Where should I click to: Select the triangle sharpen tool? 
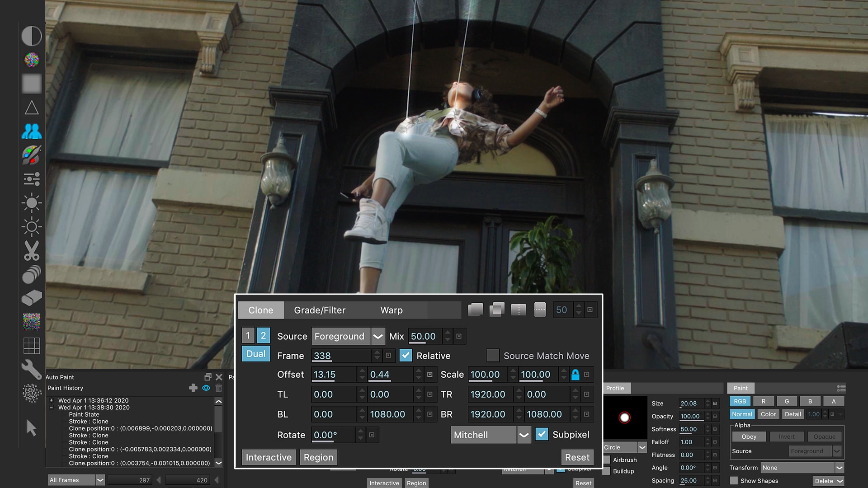click(x=32, y=108)
